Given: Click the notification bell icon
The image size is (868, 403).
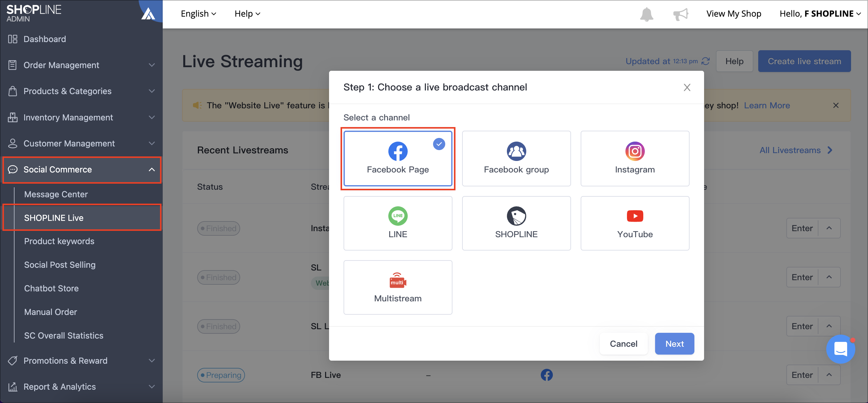Looking at the screenshot, I should click(646, 14).
